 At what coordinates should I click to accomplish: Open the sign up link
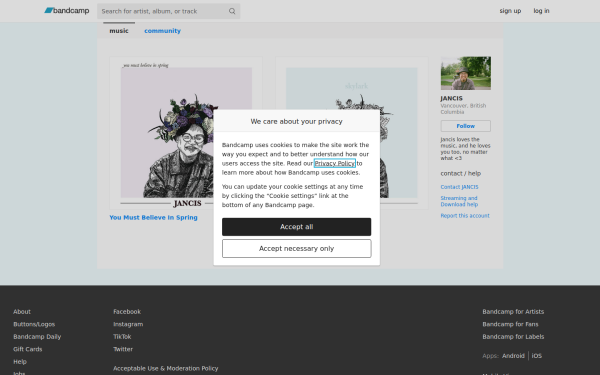510,11
